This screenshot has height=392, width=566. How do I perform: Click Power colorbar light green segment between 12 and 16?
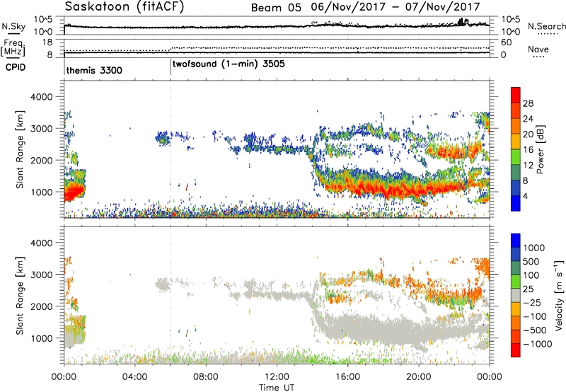pyautogui.click(x=516, y=157)
